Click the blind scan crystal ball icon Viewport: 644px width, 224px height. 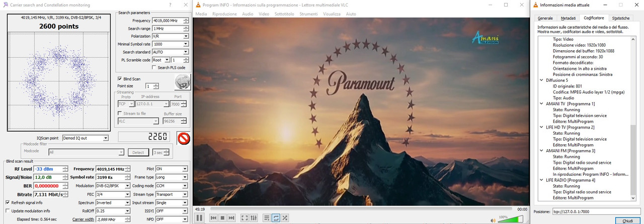click(x=182, y=82)
